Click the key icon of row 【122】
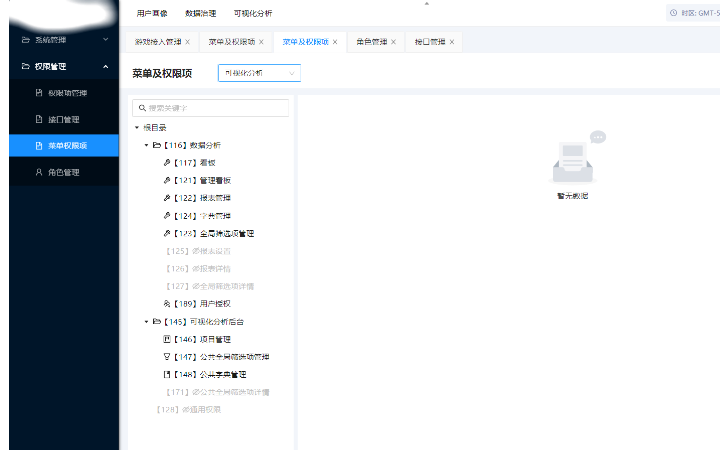This screenshot has width=720, height=450. point(167,198)
